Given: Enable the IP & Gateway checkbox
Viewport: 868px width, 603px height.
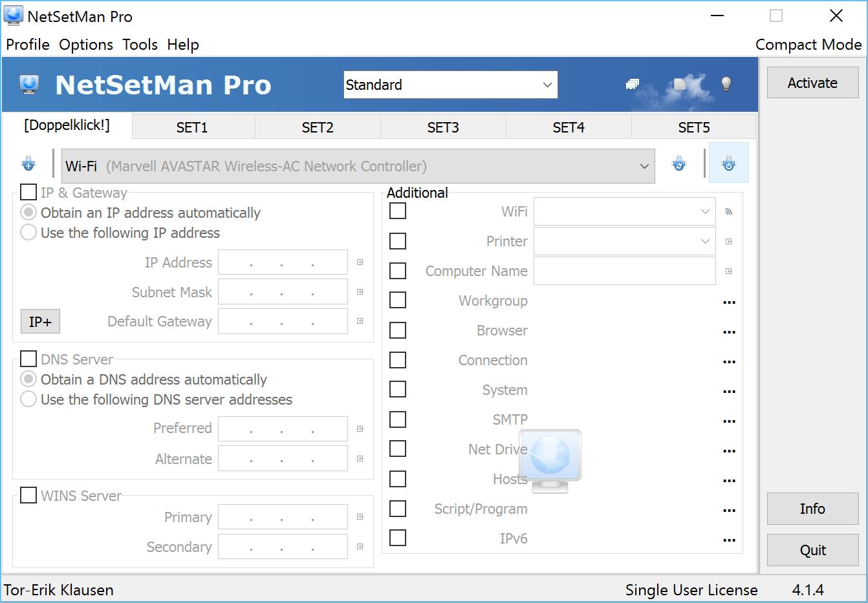Looking at the screenshot, I should pyautogui.click(x=28, y=192).
